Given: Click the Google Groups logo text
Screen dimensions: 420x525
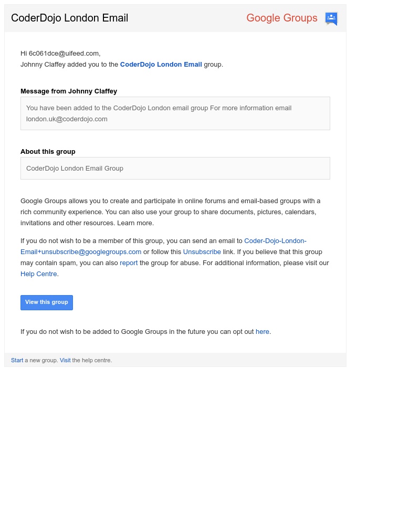Looking at the screenshot, I should click(x=282, y=18).
